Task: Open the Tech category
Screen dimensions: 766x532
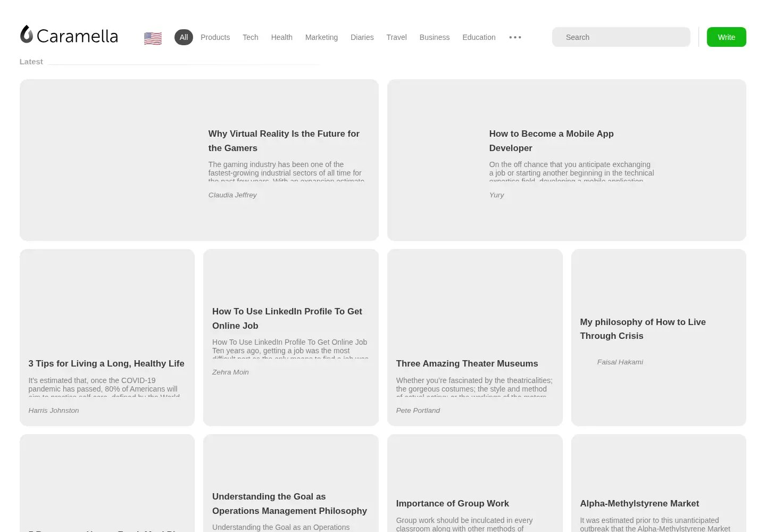Action: (251, 37)
